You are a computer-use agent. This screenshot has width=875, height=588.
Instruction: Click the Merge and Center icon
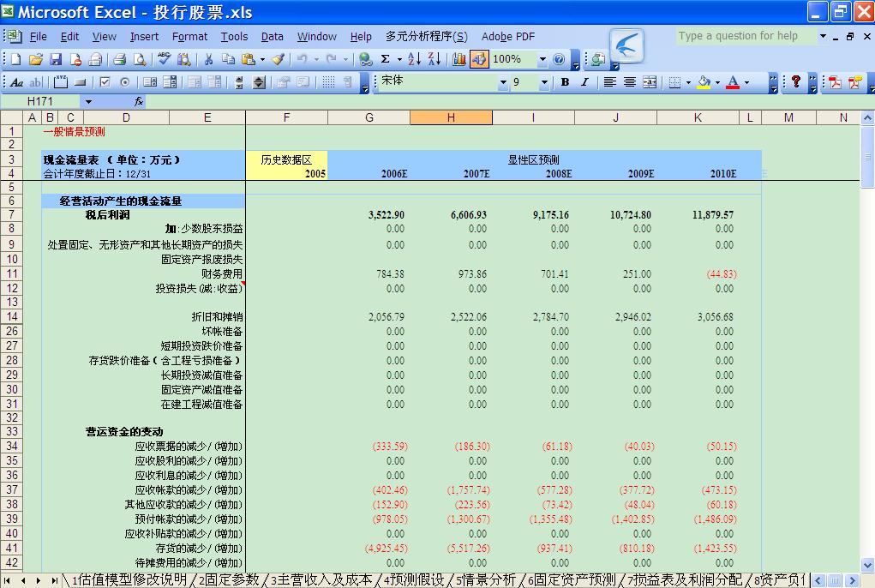650,82
